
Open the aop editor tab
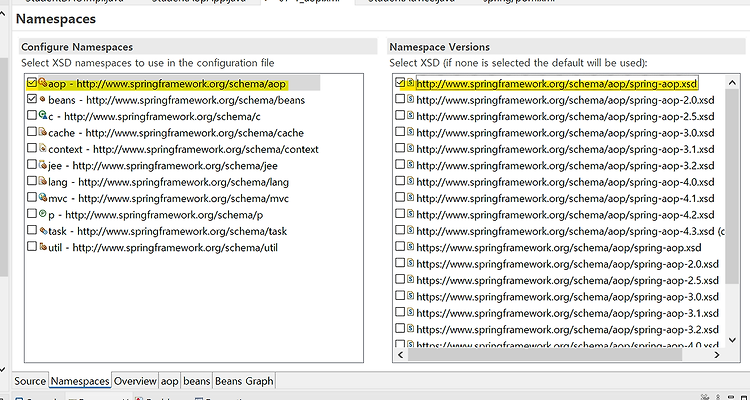(169, 381)
